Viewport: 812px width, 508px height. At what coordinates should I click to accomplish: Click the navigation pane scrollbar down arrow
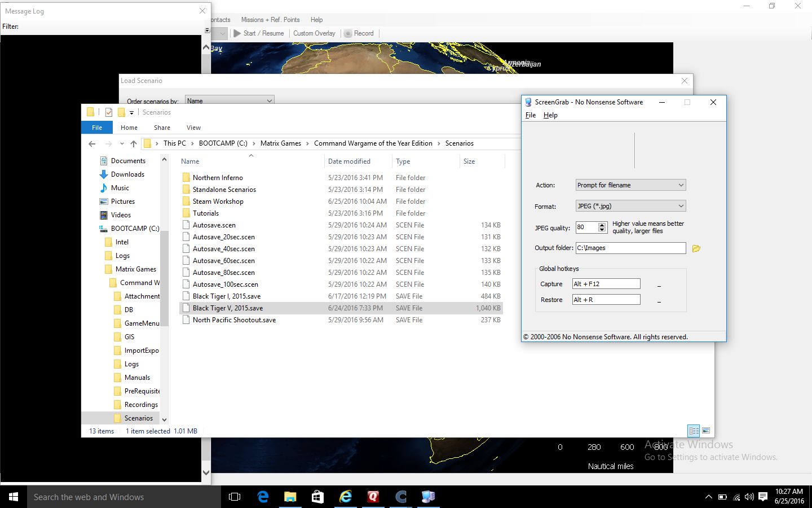[165, 419]
